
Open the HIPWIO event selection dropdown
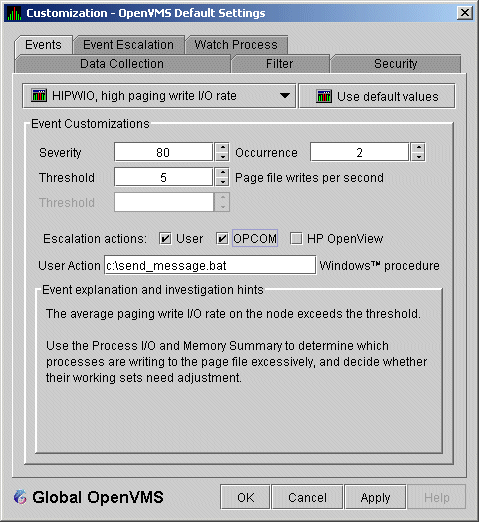point(159,96)
